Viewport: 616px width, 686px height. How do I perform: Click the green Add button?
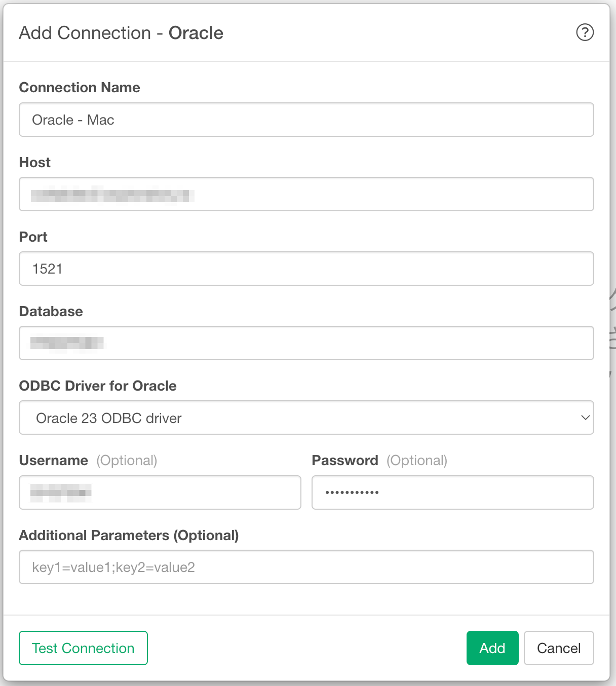(492, 648)
